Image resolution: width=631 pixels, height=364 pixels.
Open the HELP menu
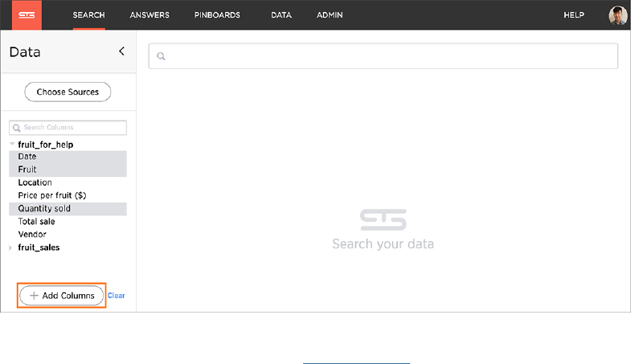coord(574,15)
